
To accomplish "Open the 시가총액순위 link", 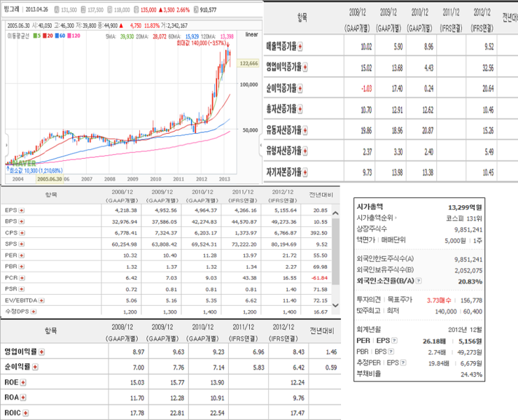I will pyautogui.click(x=377, y=218).
